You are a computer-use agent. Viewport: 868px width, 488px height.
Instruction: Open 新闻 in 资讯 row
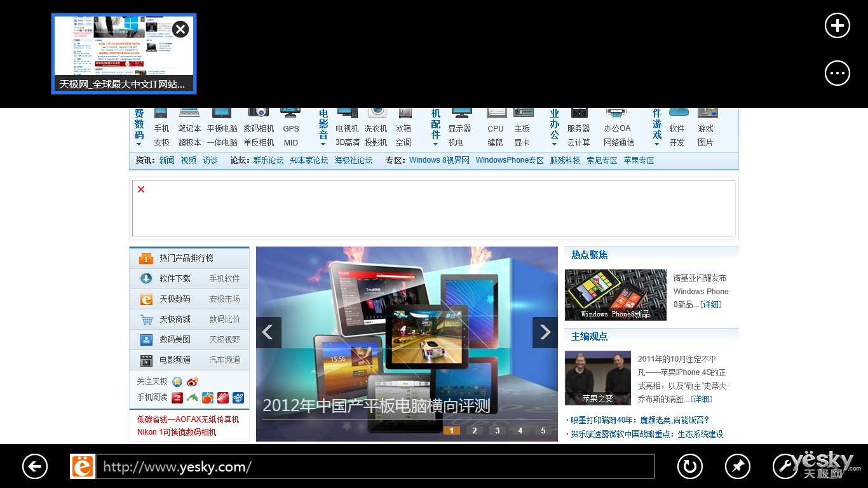click(167, 160)
